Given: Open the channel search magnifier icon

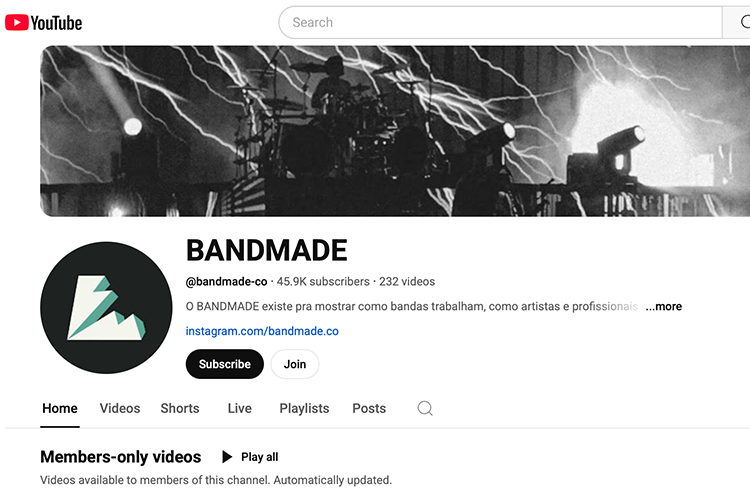Looking at the screenshot, I should tap(425, 408).
